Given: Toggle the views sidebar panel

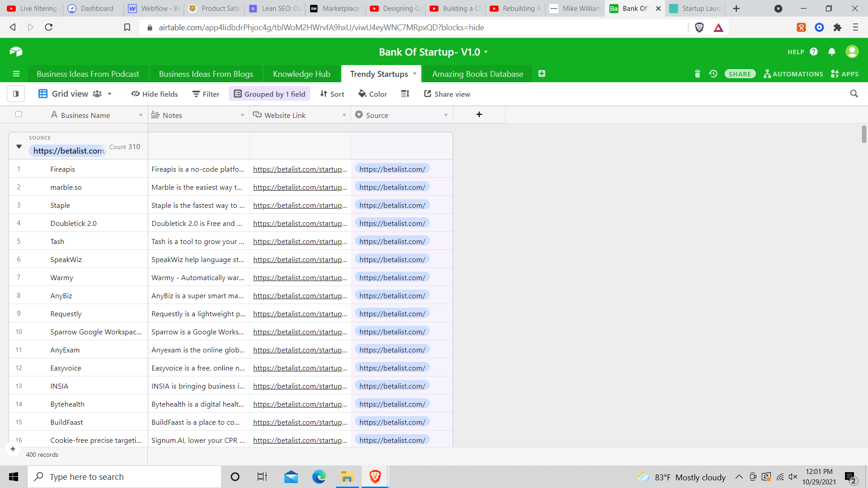Looking at the screenshot, I should pyautogui.click(x=16, y=94).
